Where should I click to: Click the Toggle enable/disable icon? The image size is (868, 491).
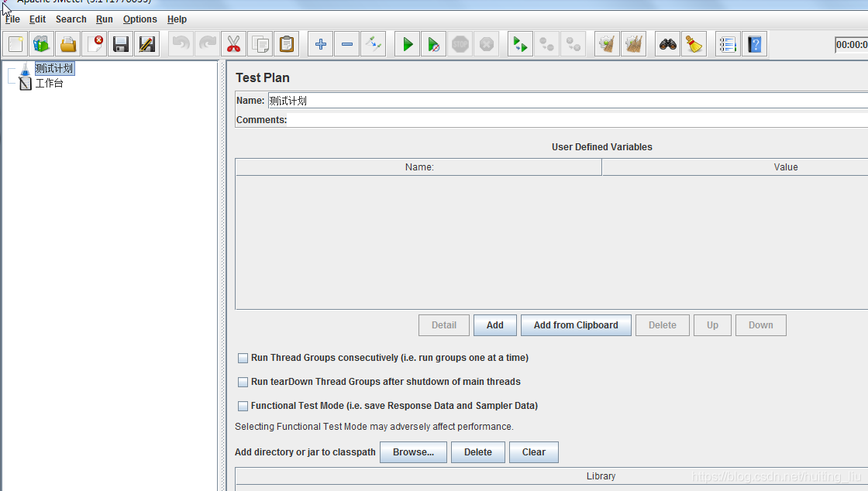pyautogui.click(x=374, y=44)
